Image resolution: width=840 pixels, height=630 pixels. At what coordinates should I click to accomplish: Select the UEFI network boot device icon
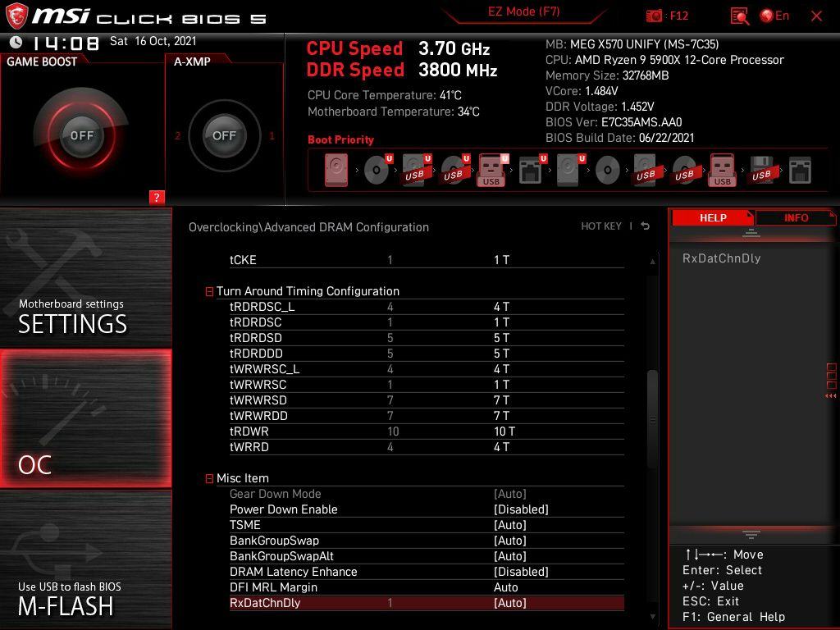coord(532,170)
